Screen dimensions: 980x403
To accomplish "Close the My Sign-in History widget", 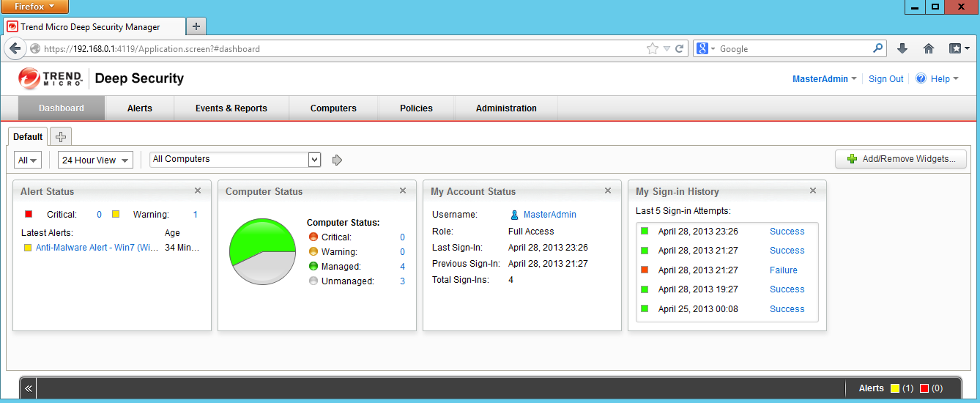I will click(x=812, y=191).
